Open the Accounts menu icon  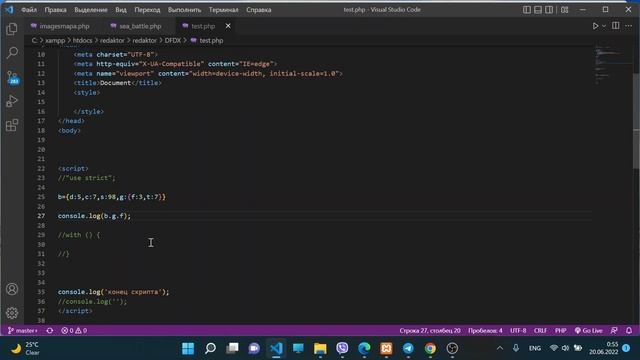[x=12, y=289]
